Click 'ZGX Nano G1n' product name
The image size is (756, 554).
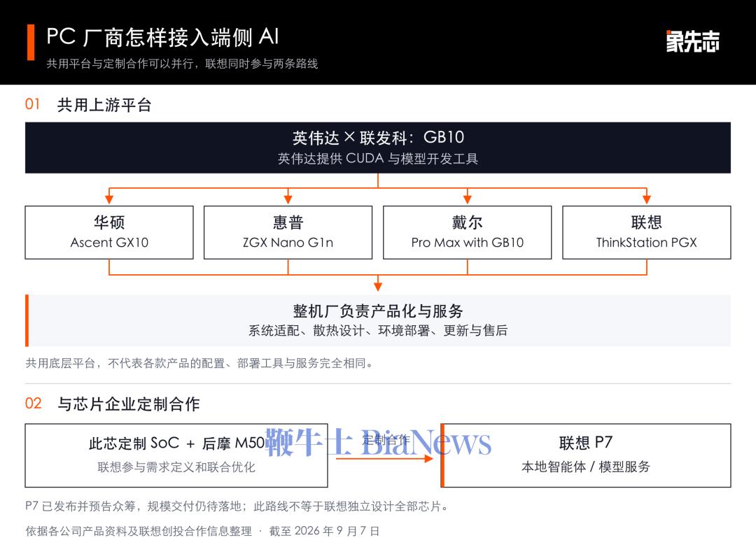click(x=288, y=242)
